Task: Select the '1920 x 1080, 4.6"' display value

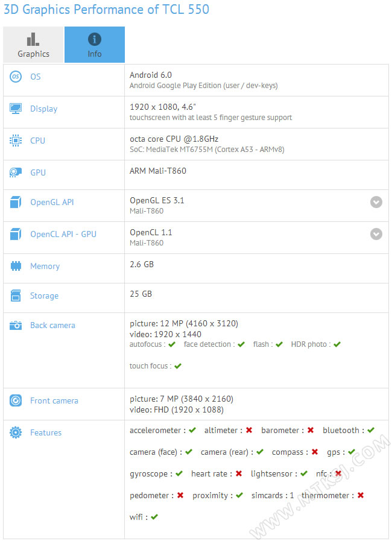Action: [x=163, y=107]
